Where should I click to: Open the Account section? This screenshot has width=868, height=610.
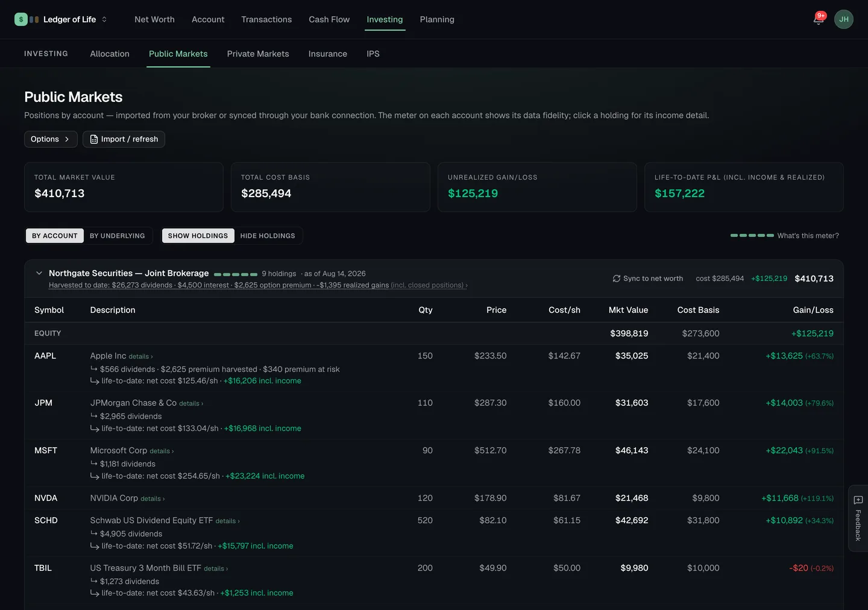point(208,19)
